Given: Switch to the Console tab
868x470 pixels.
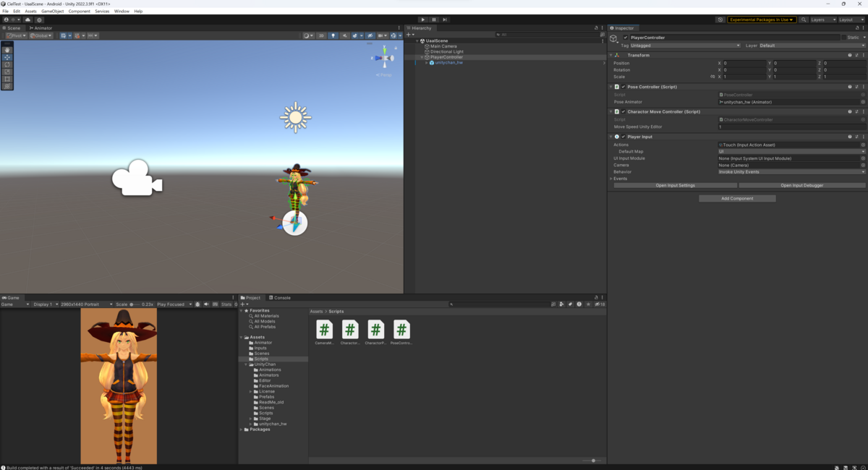Looking at the screenshot, I should 281,298.
